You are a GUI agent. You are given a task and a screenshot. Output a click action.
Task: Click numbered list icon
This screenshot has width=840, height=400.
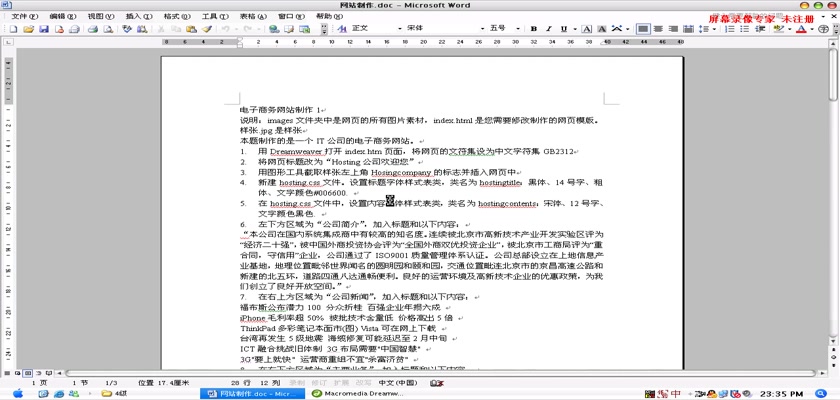[729, 28]
